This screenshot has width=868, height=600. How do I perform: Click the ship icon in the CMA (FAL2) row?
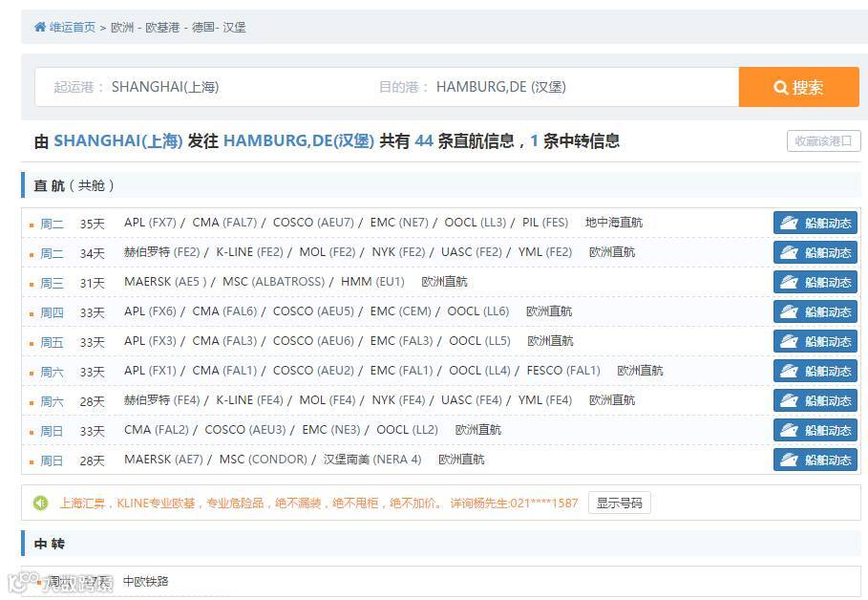[x=789, y=431]
